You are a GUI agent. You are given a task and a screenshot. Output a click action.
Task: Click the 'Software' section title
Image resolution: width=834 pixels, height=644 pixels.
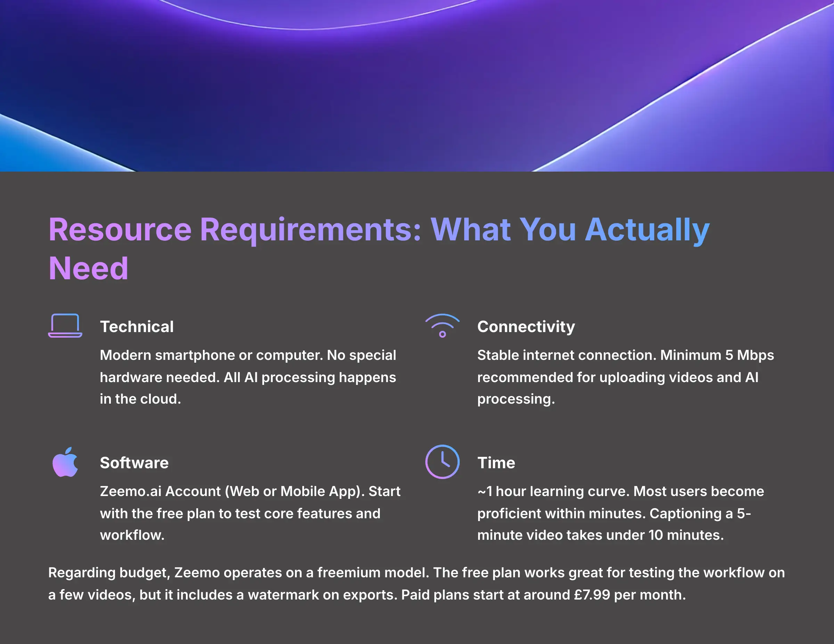coord(134,463)
